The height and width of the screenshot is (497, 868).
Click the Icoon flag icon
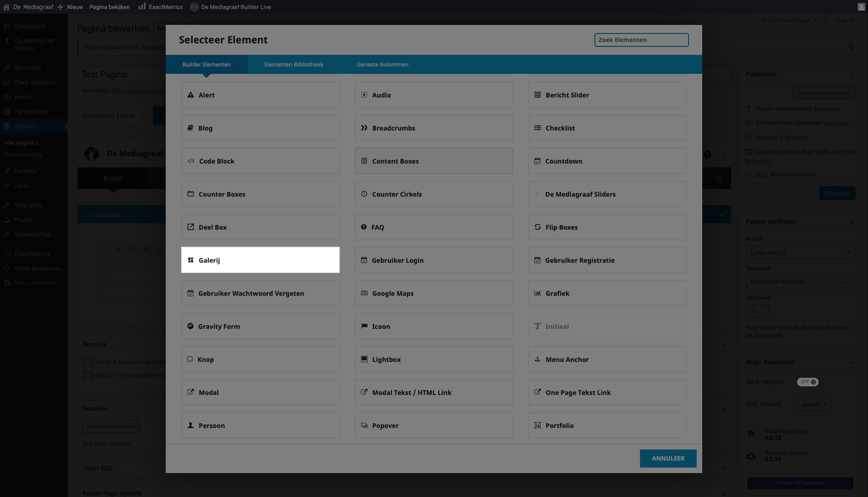click(x=364, y=326)
